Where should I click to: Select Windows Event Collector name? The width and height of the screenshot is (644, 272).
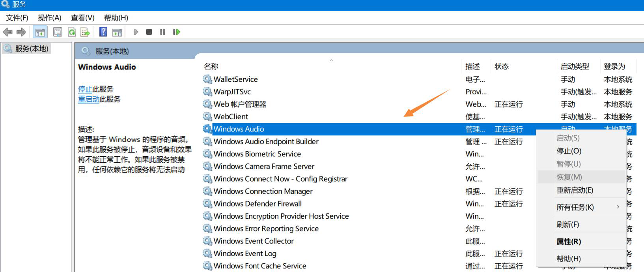[x=254, y=241]
